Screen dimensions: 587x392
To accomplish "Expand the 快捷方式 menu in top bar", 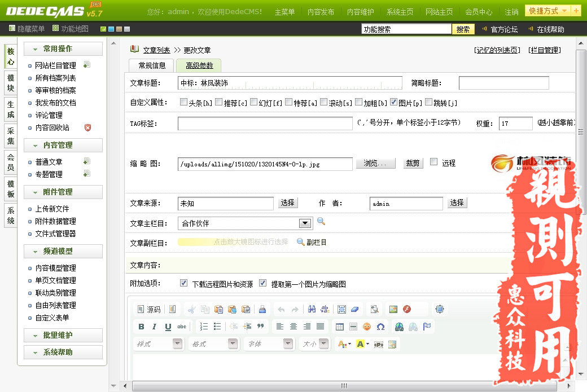I will 543,10.
